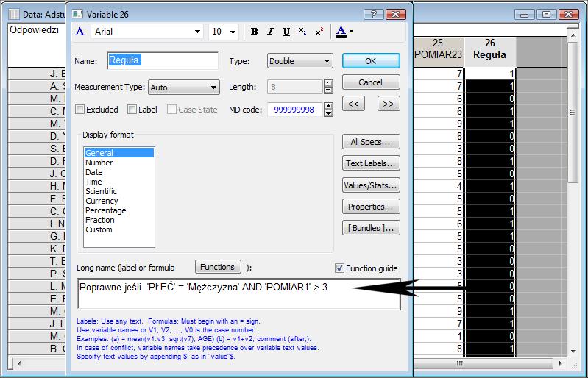Open the Type Double dropdown
This screenshot has width=588, height=378.
click(327, 61)
